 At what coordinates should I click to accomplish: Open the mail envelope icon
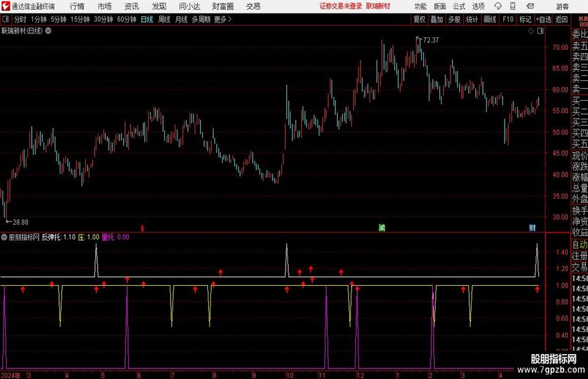[x=530, y=6]
